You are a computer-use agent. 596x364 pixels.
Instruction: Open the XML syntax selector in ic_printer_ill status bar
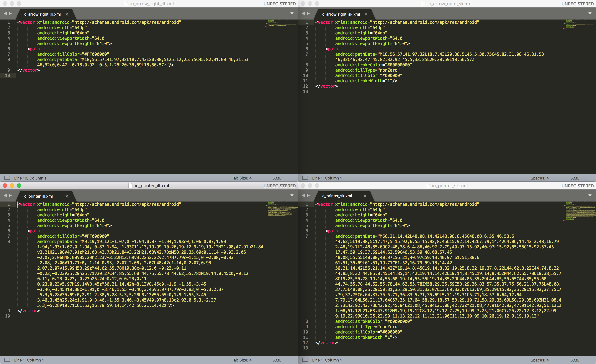(277, 360)
